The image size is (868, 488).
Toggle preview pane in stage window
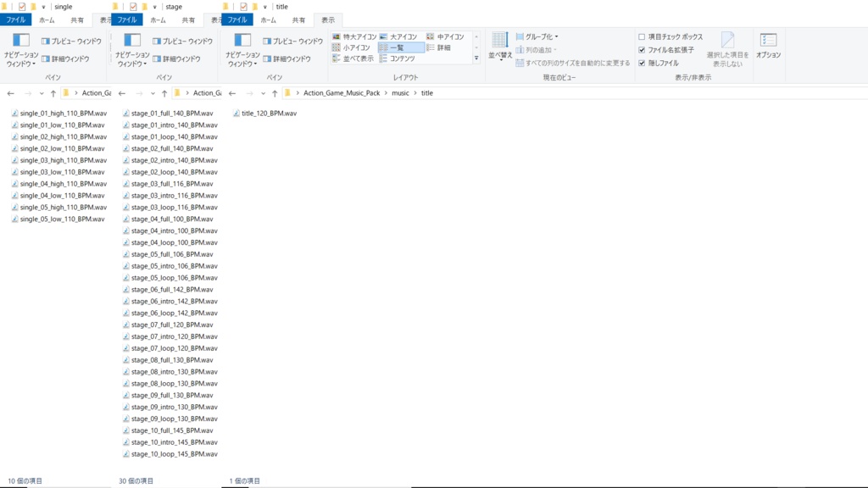point(183,41)
